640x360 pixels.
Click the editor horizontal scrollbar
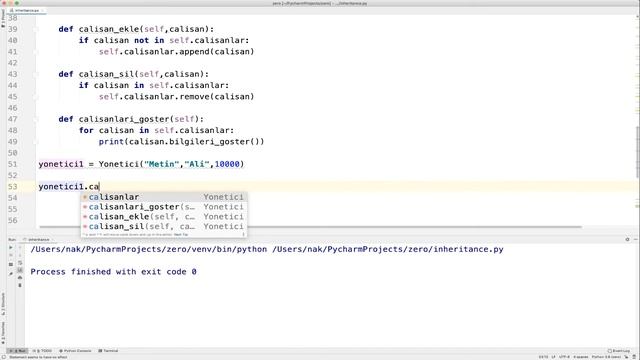(310, 227)
